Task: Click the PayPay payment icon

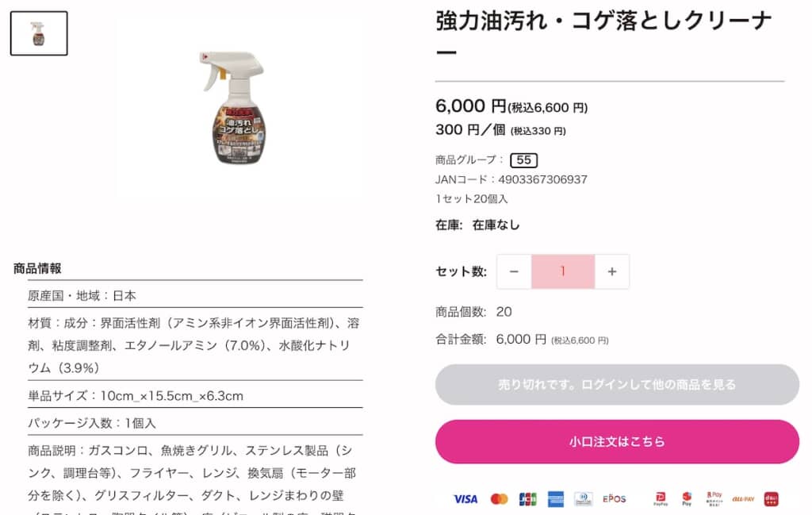Action: point(660,499)
